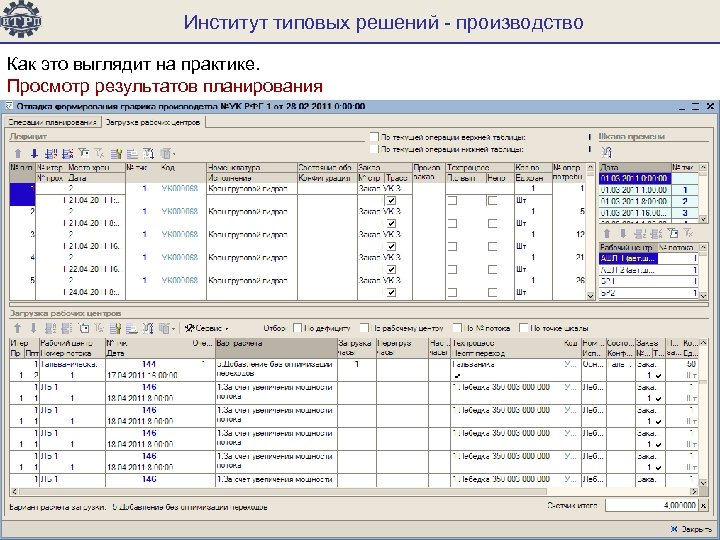Open dropdown icon at end of Дефицит toolbar
This screenshot has height=540, width=720.
point(167,154)
